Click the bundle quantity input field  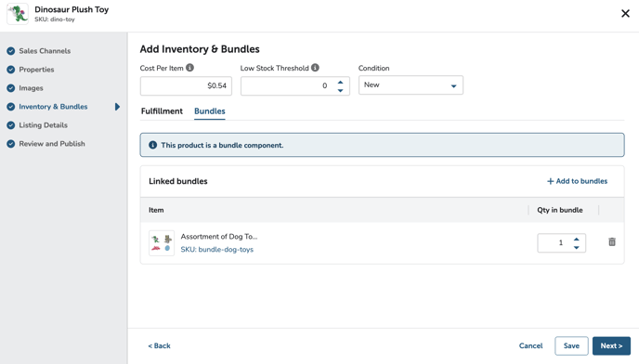[x=562, y=243]
